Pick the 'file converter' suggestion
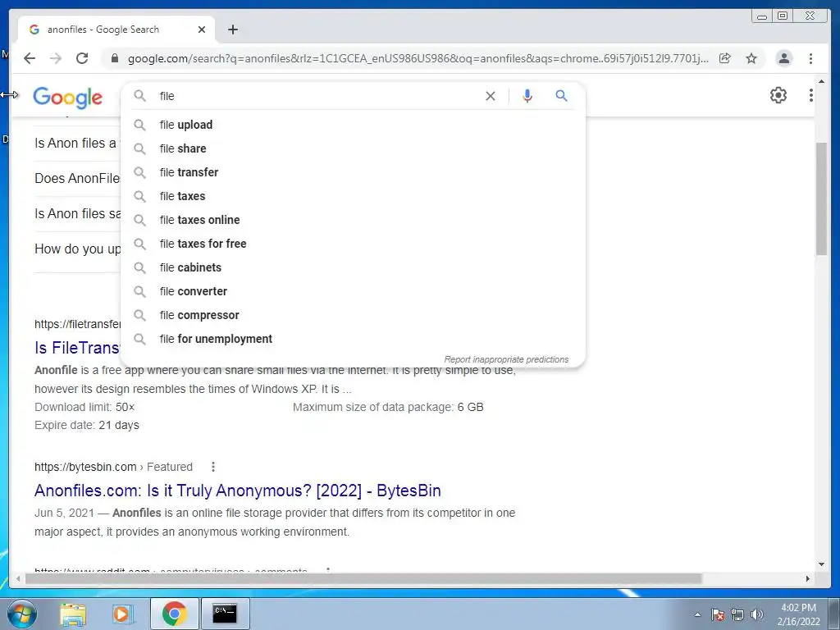 coord(353,291)
